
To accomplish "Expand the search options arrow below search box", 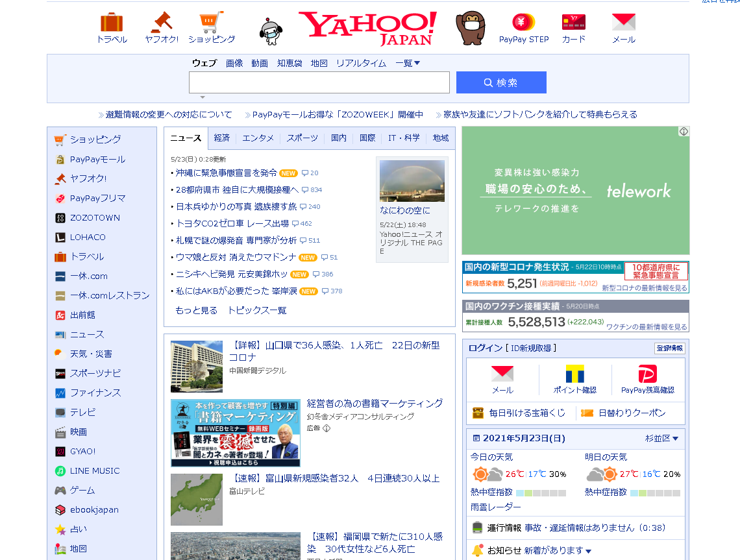I will coord(203,97).
